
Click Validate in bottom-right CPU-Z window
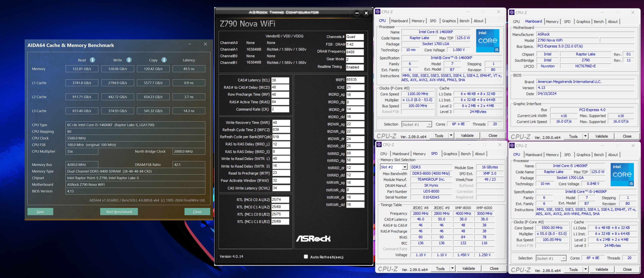[602, 269]
